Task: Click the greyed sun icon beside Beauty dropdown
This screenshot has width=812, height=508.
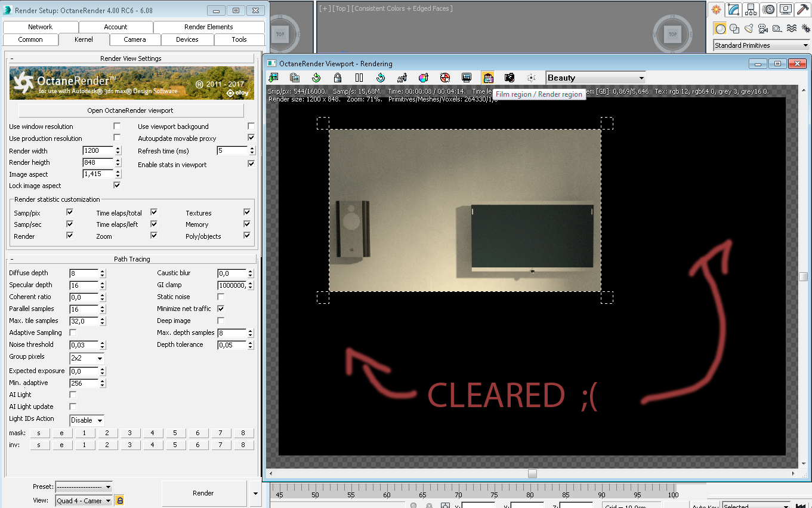Action: pos(531,78)
